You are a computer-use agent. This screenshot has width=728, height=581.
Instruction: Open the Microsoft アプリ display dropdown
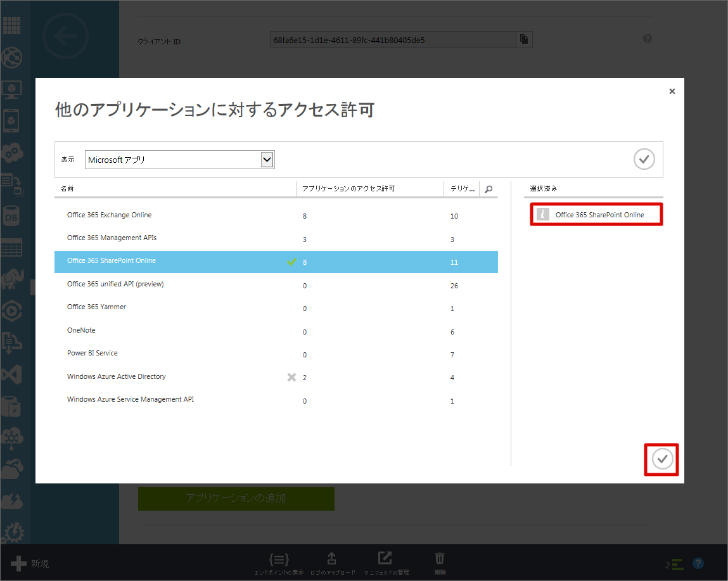pyautogui.click(x=180, y=160)
